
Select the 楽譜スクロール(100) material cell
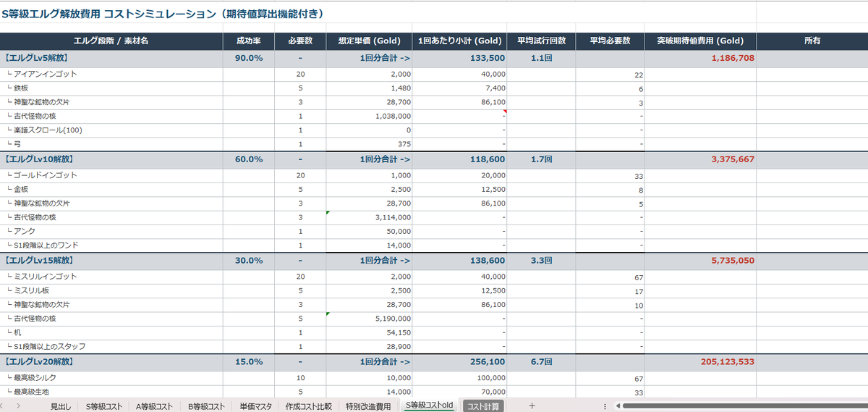(111, 130)
